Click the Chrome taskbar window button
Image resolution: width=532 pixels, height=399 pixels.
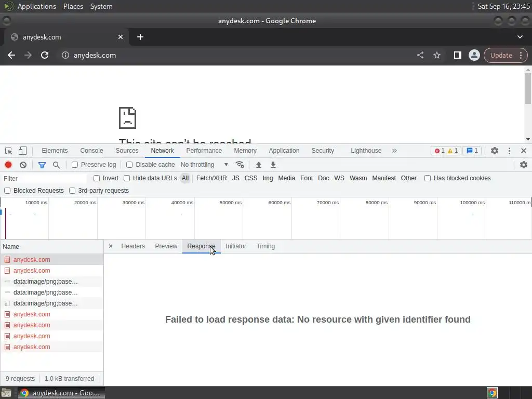pyautogui.click(x=61, y=393)
